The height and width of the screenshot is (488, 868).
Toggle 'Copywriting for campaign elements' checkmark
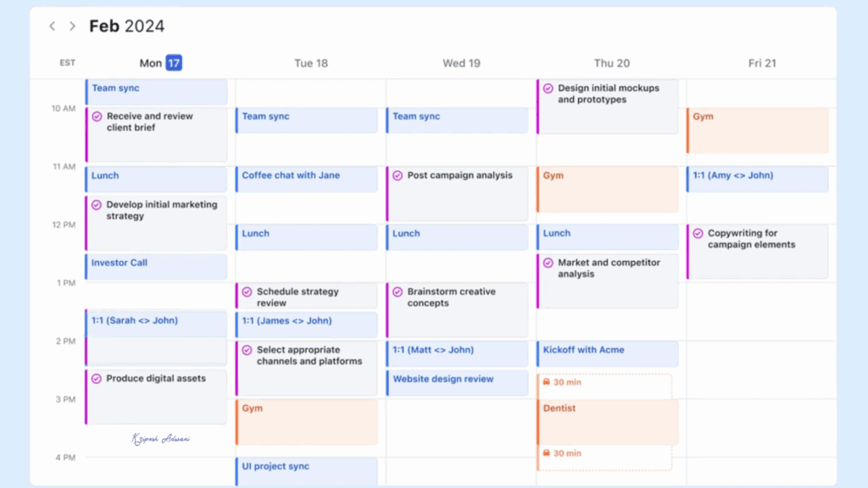698,233
